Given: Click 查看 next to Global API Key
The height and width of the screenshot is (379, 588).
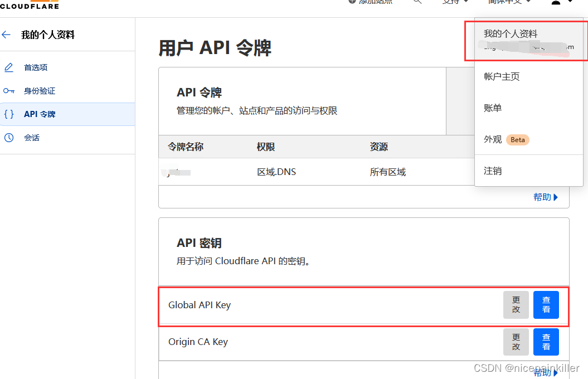Looking at the screenshot, I should (546, 305).
